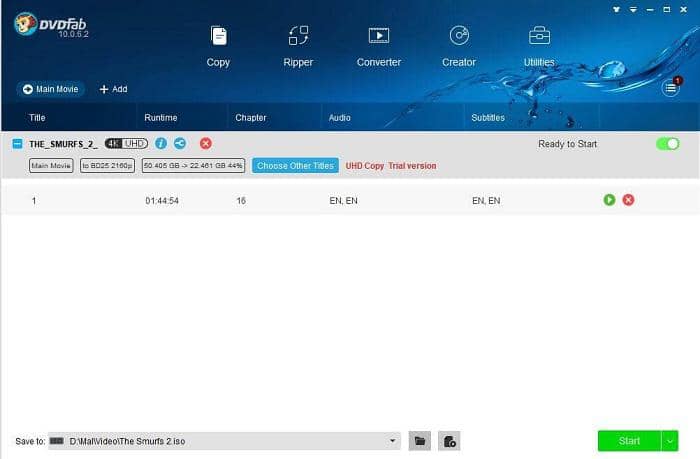Click the Audio column header
The width and height of the screenshot is (700, 459).
[x=340, y=118]
